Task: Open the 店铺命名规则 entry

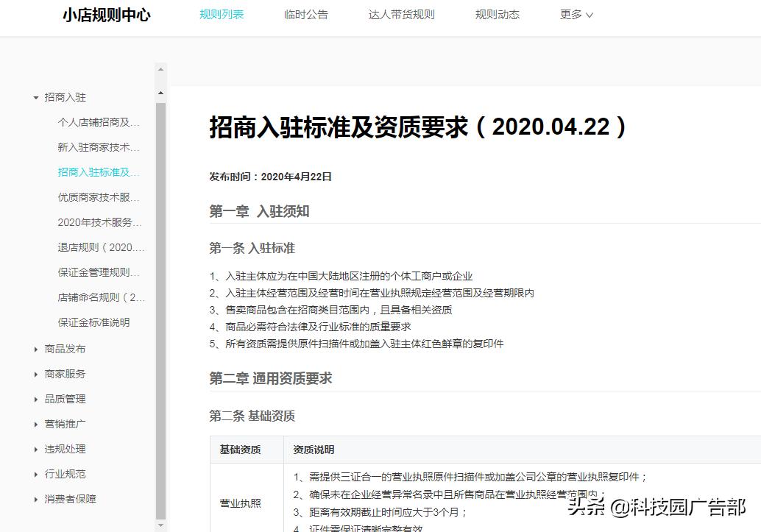Action: point(99,297)
